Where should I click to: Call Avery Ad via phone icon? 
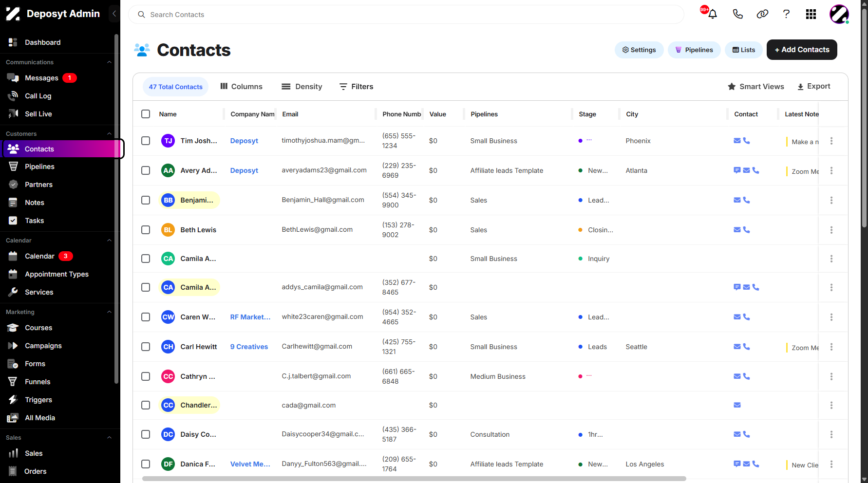[755, 170]
